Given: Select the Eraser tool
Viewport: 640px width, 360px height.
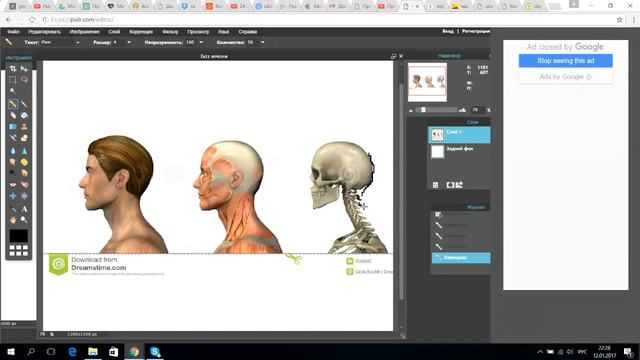Looking at the screenshot, I should tap(13, 116).
